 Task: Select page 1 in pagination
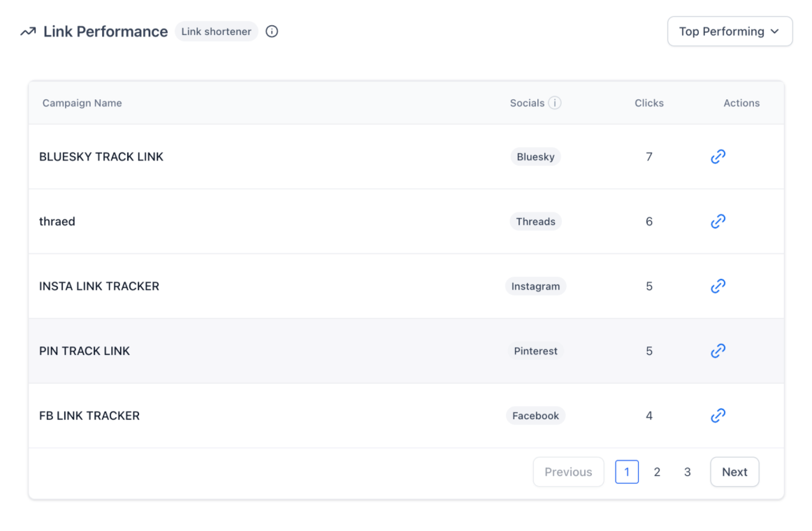coord(627,472)
